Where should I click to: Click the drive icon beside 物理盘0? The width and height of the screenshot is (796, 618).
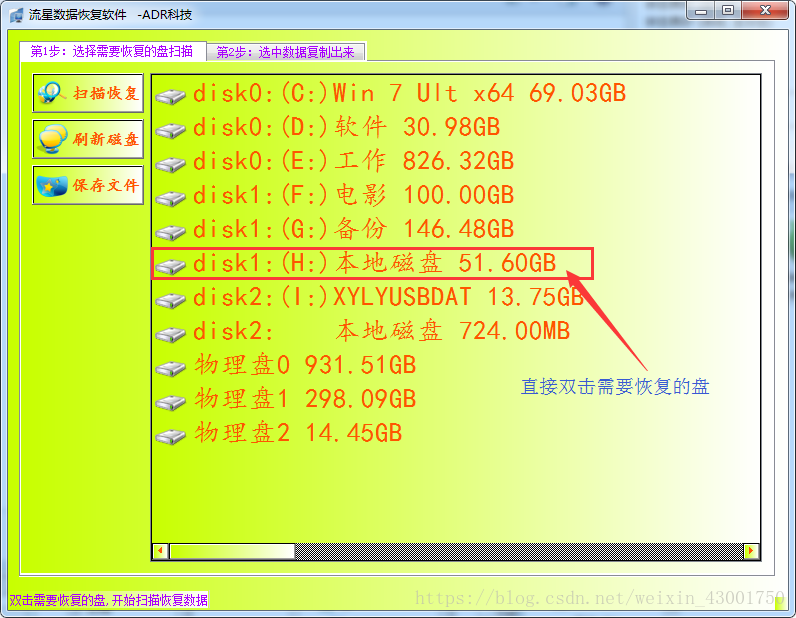pyautogui.click(x=171, y=368)
